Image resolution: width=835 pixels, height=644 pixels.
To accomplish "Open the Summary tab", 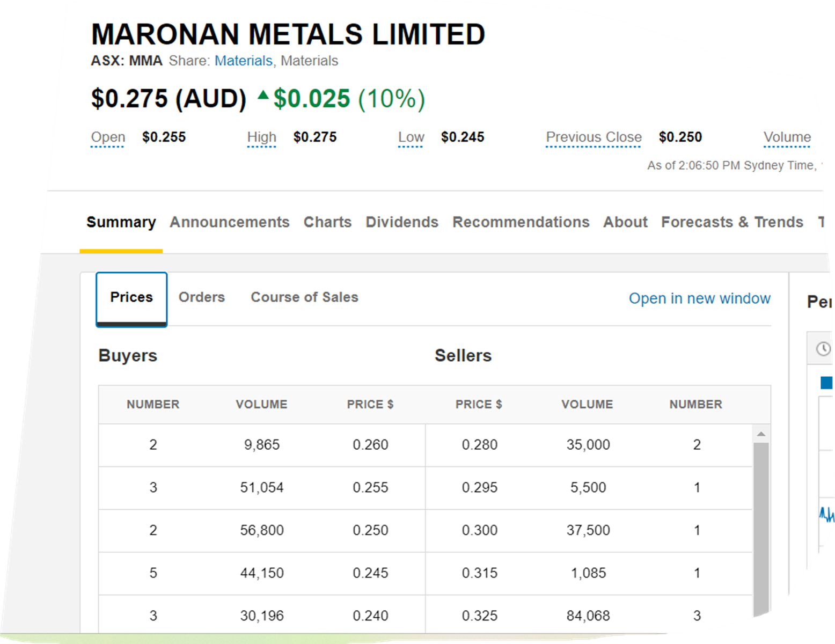I will (121, 222).
